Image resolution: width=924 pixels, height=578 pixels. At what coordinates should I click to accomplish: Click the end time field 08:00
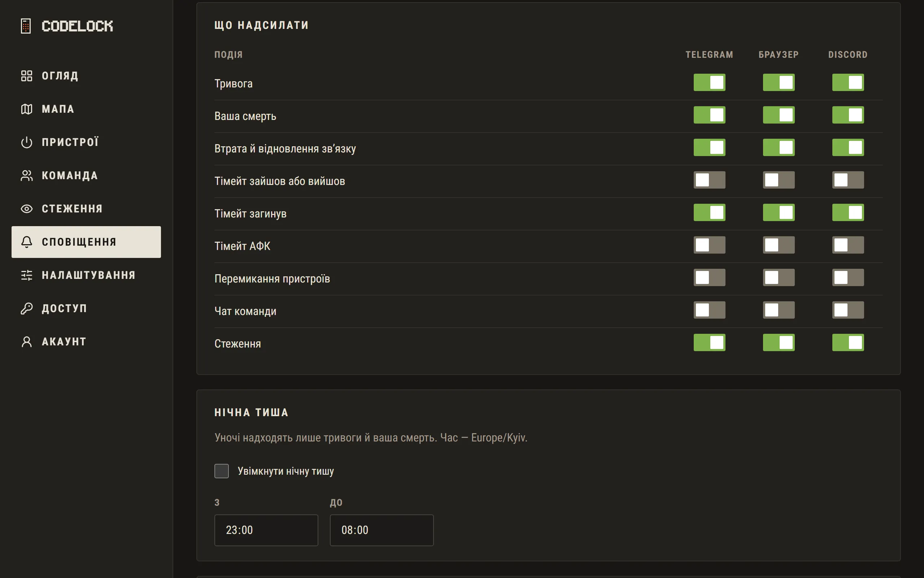click(x=382, y=530)
